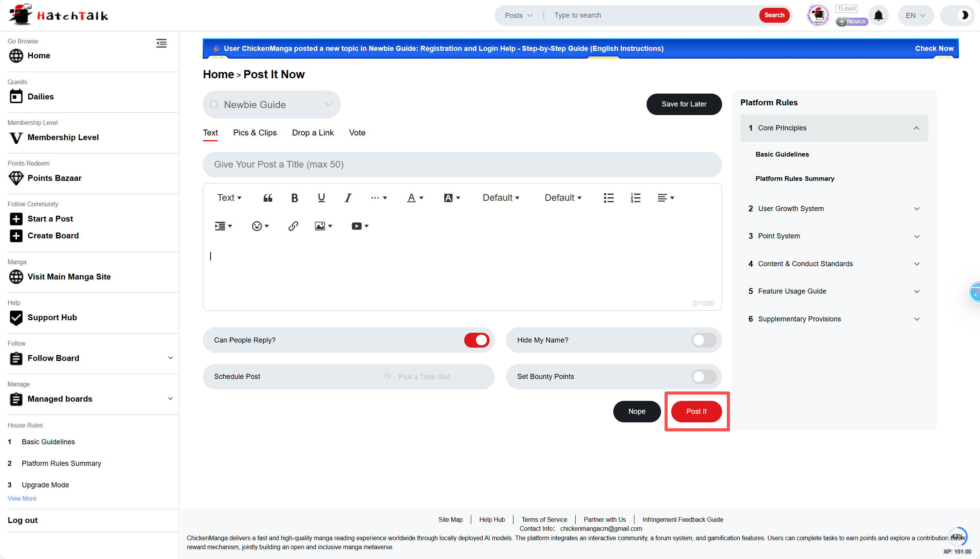Insert a hyperlink with the link icon
The image size is (980, 559).
tap(293, 226)
